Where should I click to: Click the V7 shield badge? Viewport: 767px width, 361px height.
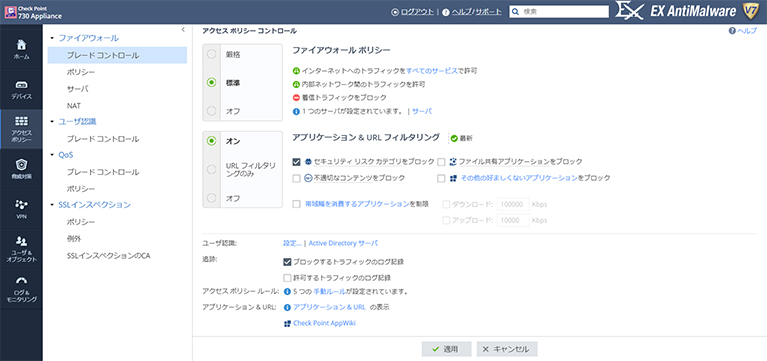pos(750,12)
